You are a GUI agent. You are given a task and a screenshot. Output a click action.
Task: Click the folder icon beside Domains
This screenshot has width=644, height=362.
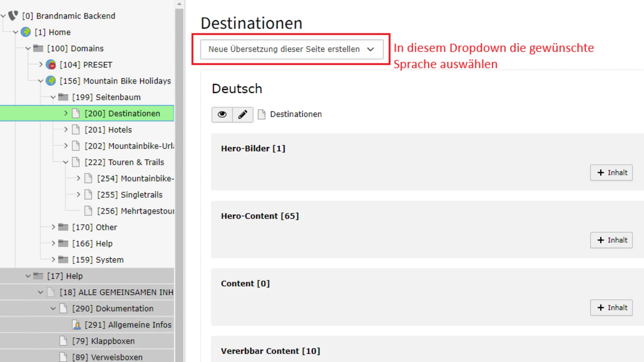pos(38,48)
